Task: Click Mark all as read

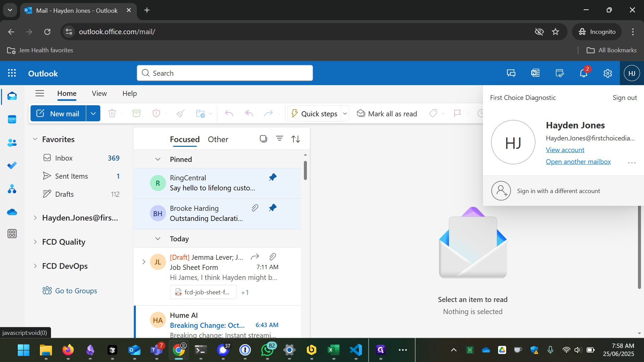Action: 387,114
